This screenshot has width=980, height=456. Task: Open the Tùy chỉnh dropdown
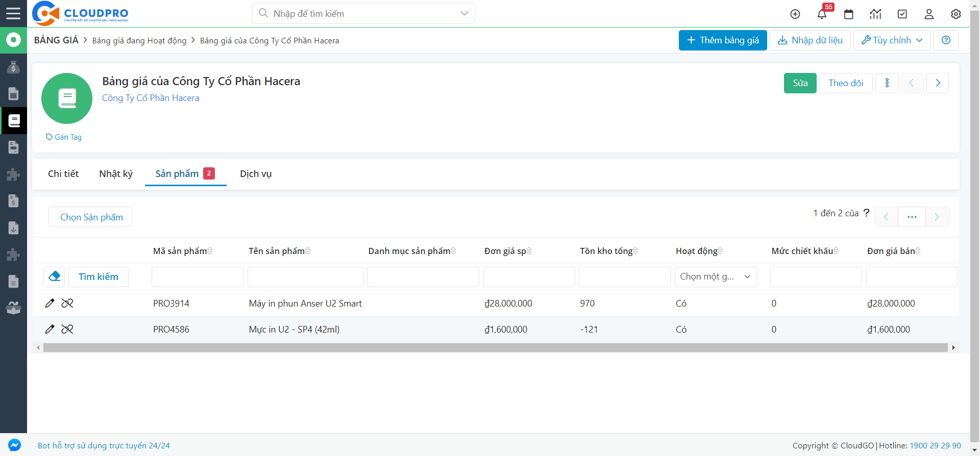(x=892, y=40)
